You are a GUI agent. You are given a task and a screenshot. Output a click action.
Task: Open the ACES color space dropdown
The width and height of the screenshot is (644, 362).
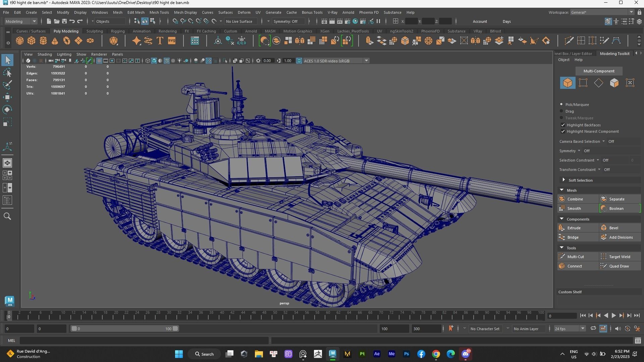pyautogui.click(x=336, y=61)
